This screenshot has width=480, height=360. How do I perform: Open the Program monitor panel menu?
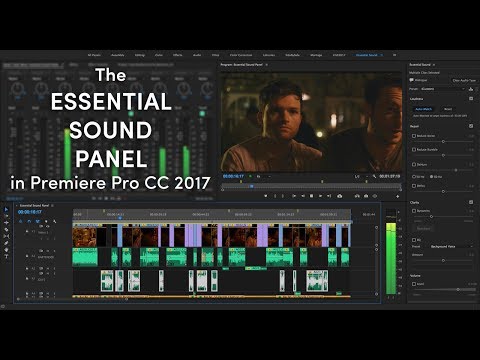pyautogui.click(x=267, y=65)
